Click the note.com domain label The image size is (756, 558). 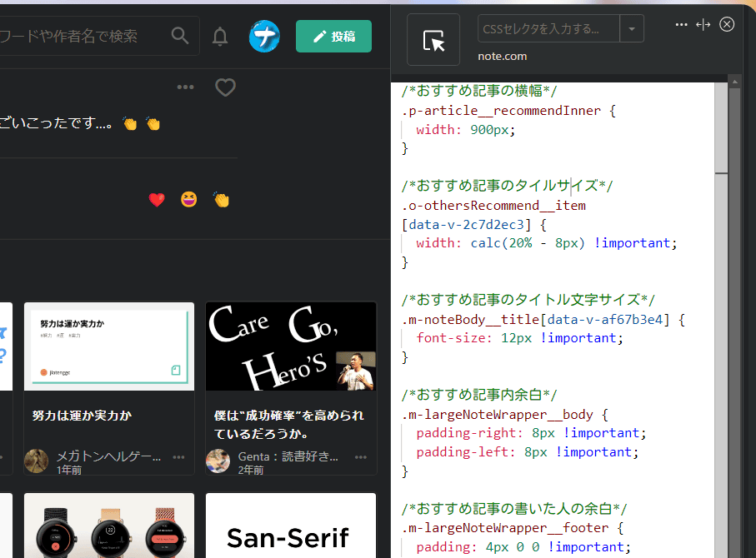click(x=503, y=57)
